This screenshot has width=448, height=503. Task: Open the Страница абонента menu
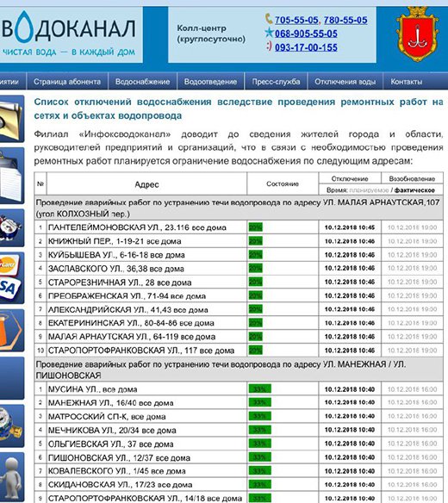67,82
